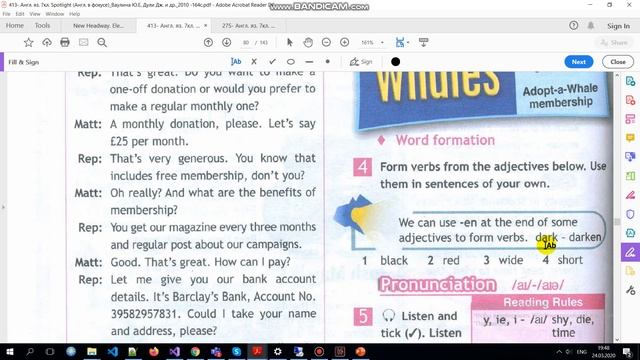Click the cloud upload icon

[47, 42]
